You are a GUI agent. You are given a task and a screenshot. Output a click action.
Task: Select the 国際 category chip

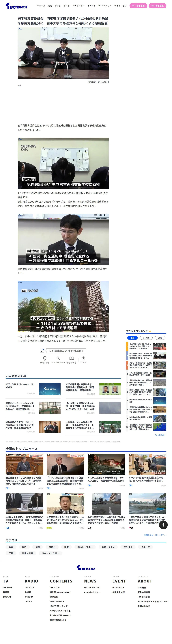38,547
